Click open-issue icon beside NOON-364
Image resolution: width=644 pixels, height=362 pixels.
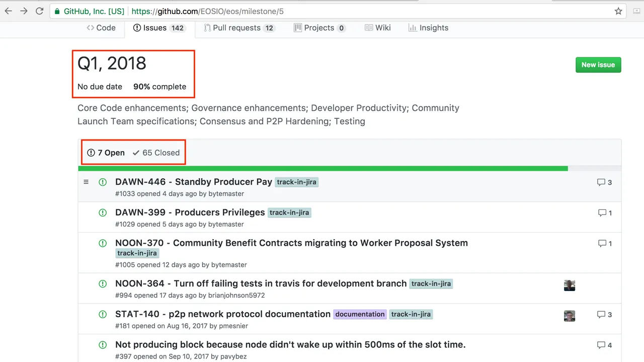click(103, 284)
